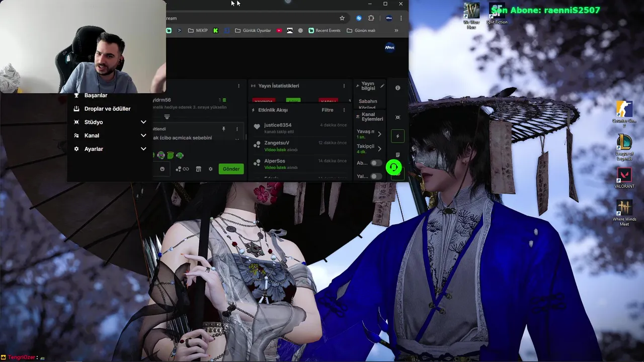
Task: Click the document icon in right rail
Action: tap(397, 155)
